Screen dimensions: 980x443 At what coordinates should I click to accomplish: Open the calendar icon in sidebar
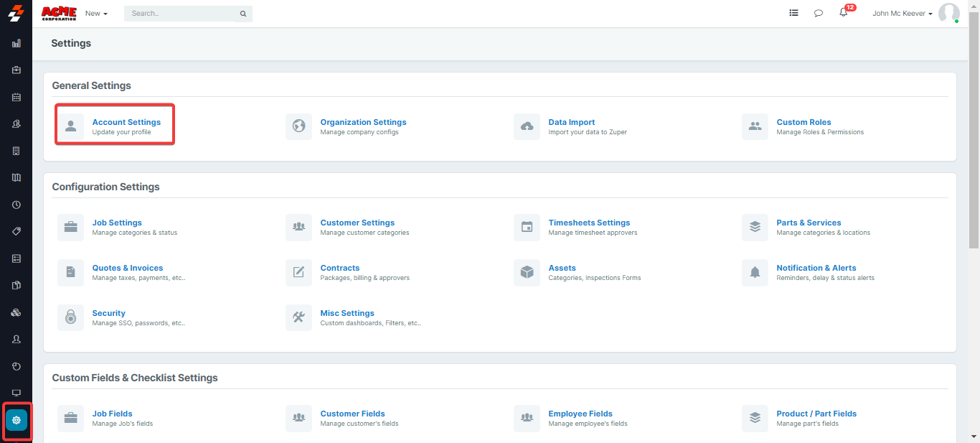click(x=17, y=97)
